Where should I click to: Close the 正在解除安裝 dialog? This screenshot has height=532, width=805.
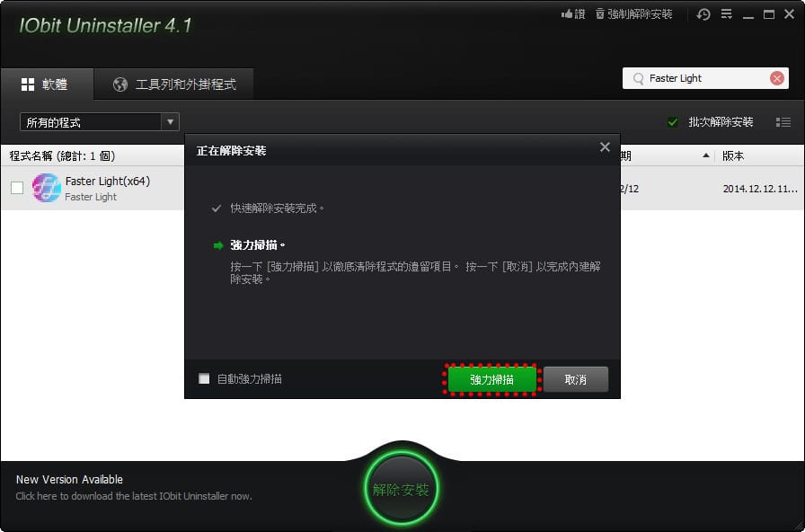coord(605,147)
